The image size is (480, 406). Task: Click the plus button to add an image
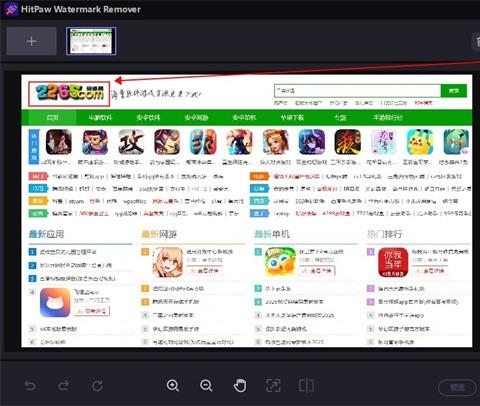coord(31,41)
